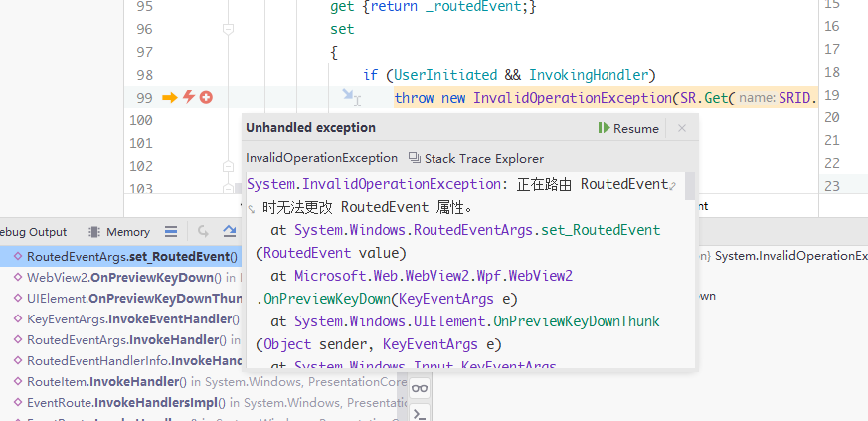Click 'Microsoft.Web.WebView2.Wpf.WebView2' in the popup trace
Image resolution: width=868 pixels, height=421 pixels.
tap(434, 276)
